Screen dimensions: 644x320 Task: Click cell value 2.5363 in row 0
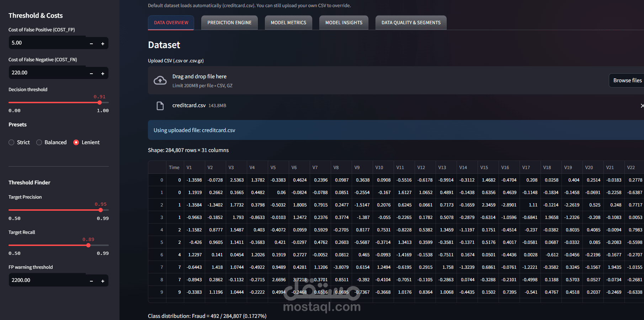pyautogui.click(x=236, y=180)
